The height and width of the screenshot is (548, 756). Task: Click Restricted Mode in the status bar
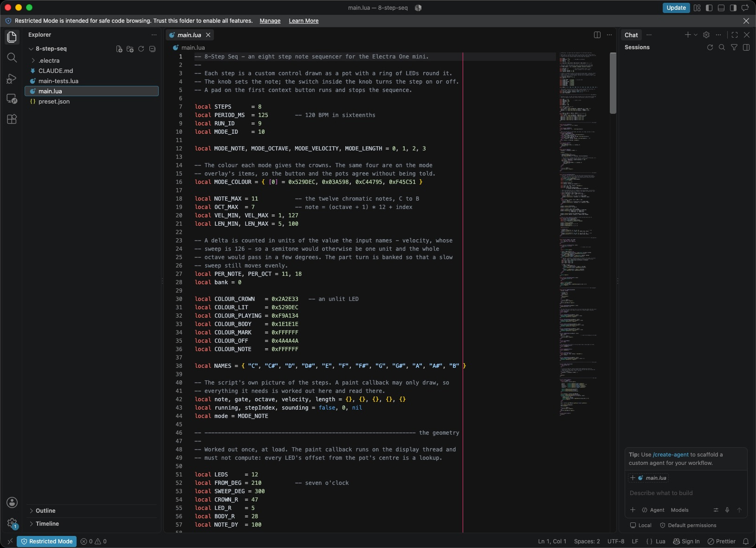point(47,541)
